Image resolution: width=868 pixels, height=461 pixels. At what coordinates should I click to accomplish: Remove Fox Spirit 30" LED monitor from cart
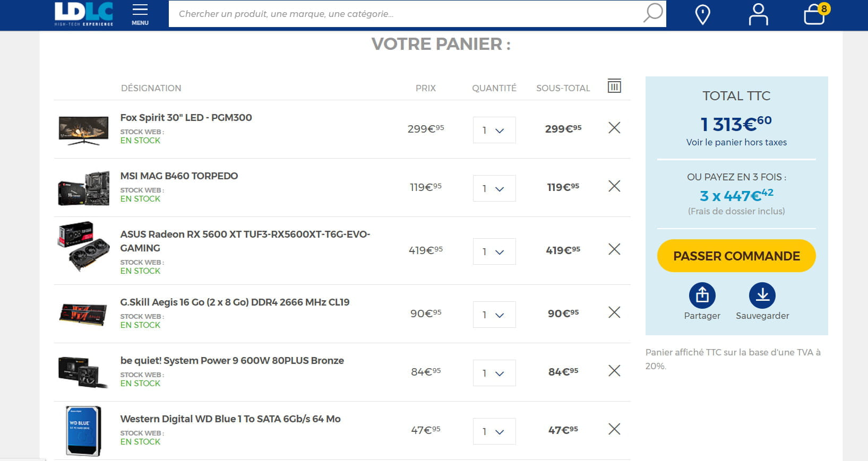(614, 127)
